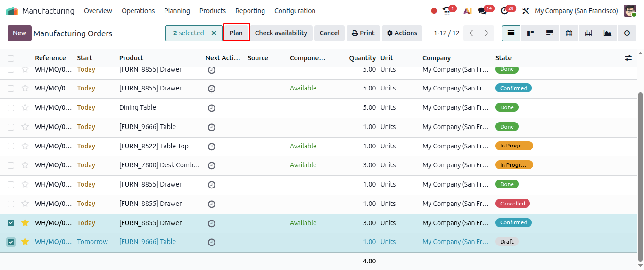Open the '[FURN_9666] Table' Draft order link
The width and height of the screenshot is (644, 270).
pyautogui.click(x=148, y=242)
